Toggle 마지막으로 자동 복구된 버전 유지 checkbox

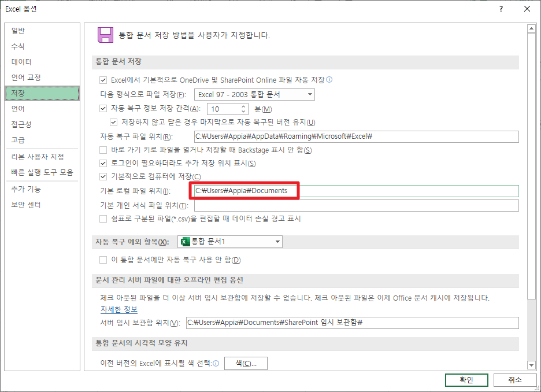113,122
